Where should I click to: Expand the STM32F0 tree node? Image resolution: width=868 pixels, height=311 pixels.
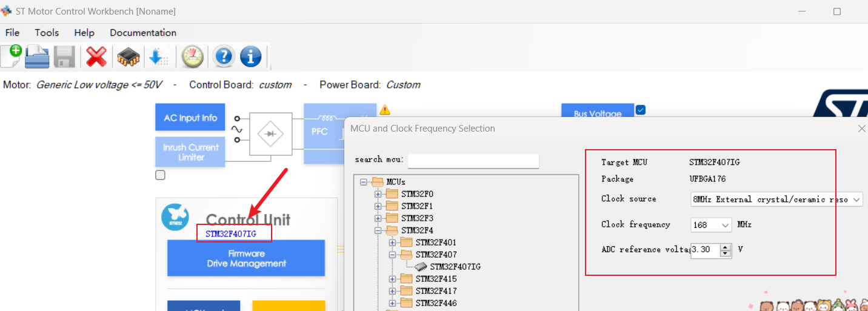[x=378, y=194]
